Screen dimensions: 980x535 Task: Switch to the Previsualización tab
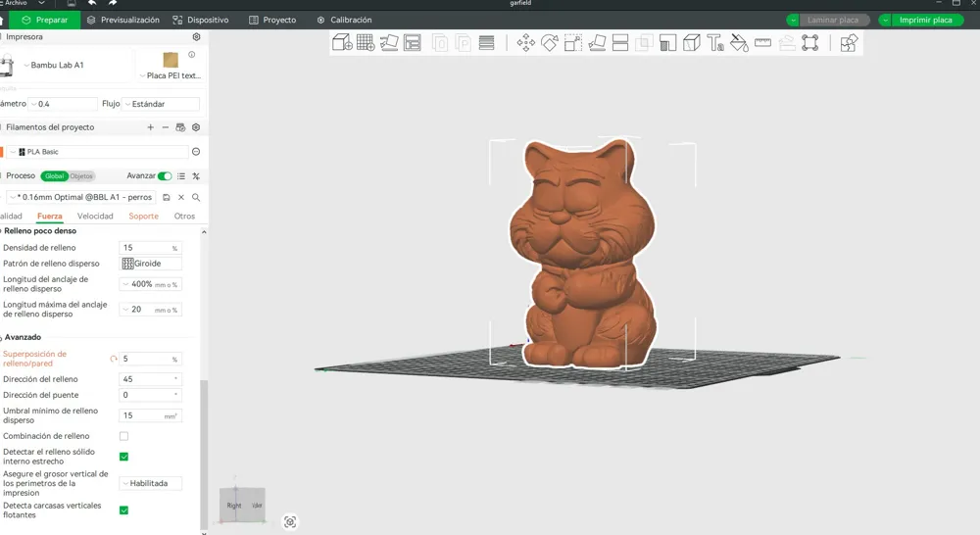(x=123, y=20)
